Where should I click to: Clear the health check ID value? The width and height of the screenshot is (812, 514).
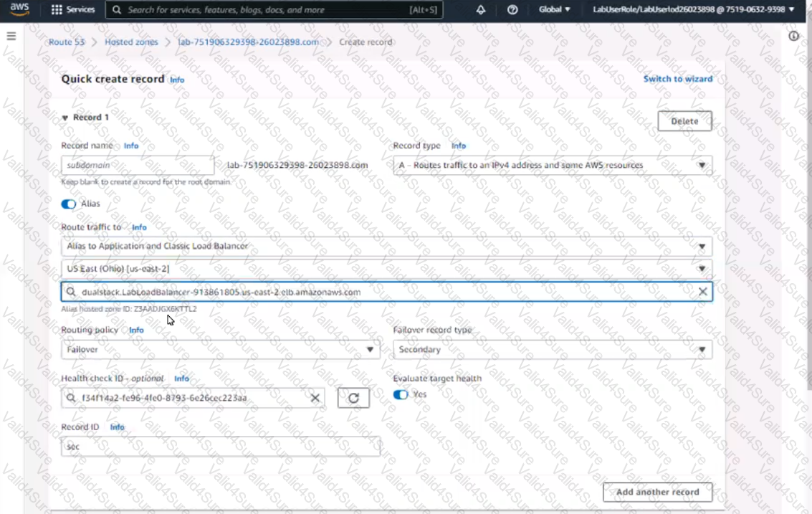315,398
